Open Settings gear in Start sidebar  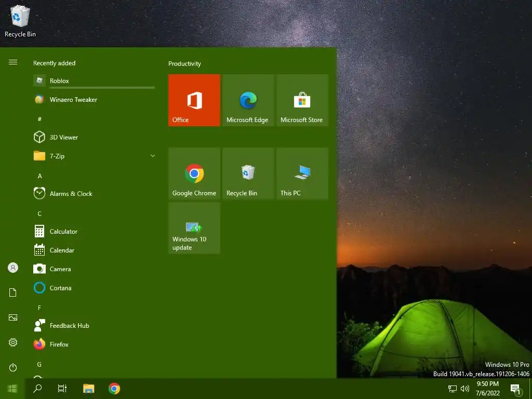pyautogui.click(x=13, y=342)
